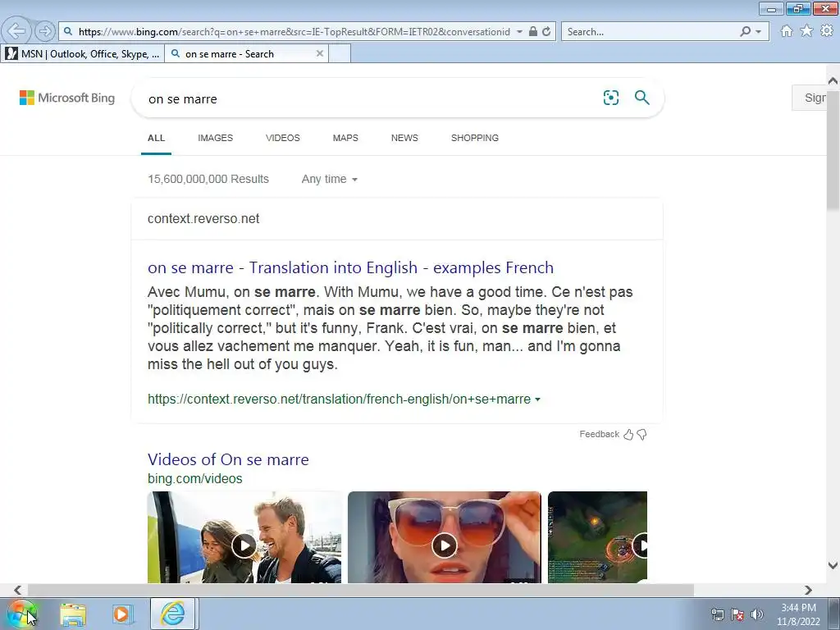The image size is (840, 630).
Task: Open the game footage video thumbnail
Action: click(597, 537)
